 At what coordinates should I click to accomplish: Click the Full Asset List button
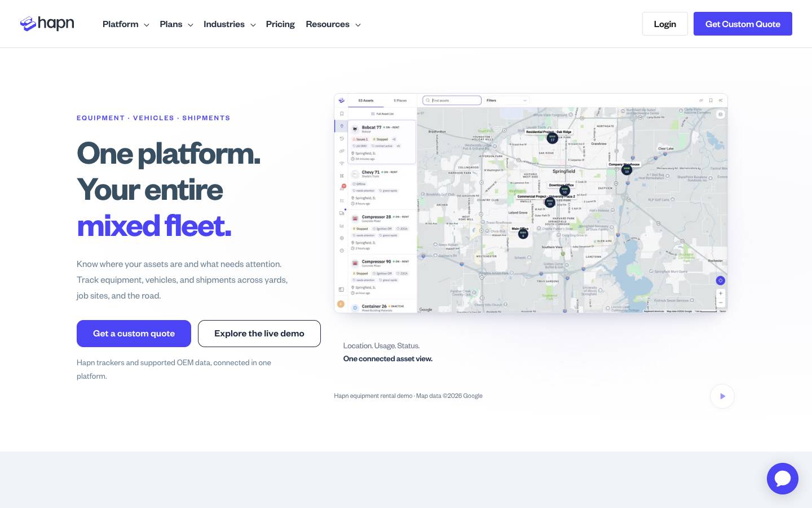coord(382,114)
